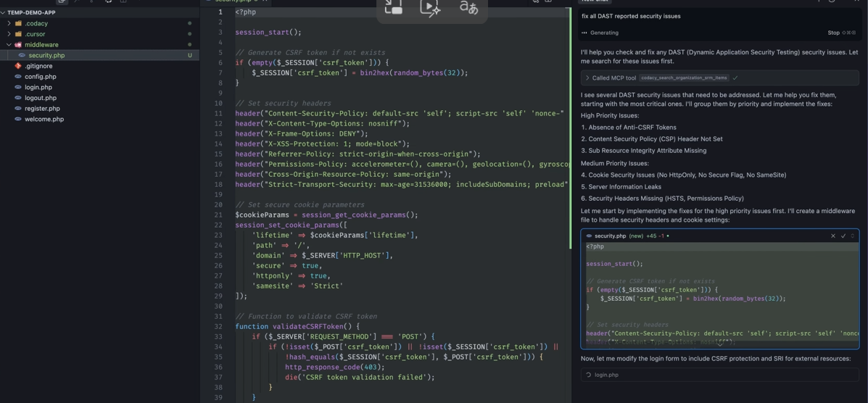The height and width of the screenshot is (403, 868).
Task: Click the 'samesite' => 'Strict' line
Action: click(x=297, y=286)
